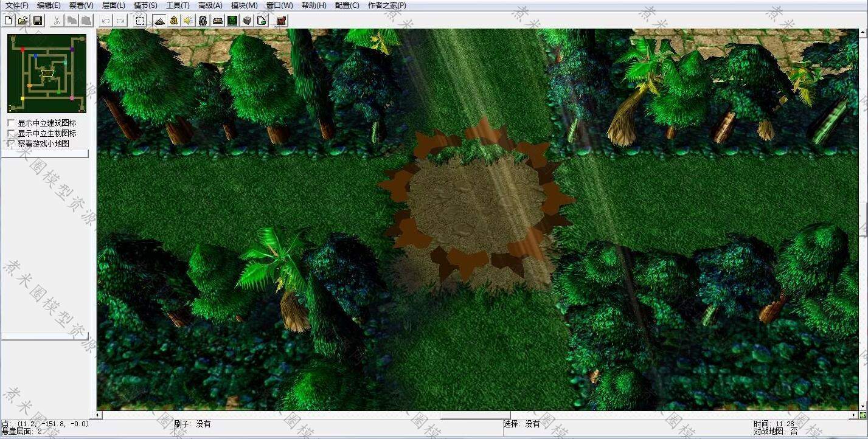Screen dimensions: 868x439
Task: Open the 文件(F) menu
Action: pos(16,5)
